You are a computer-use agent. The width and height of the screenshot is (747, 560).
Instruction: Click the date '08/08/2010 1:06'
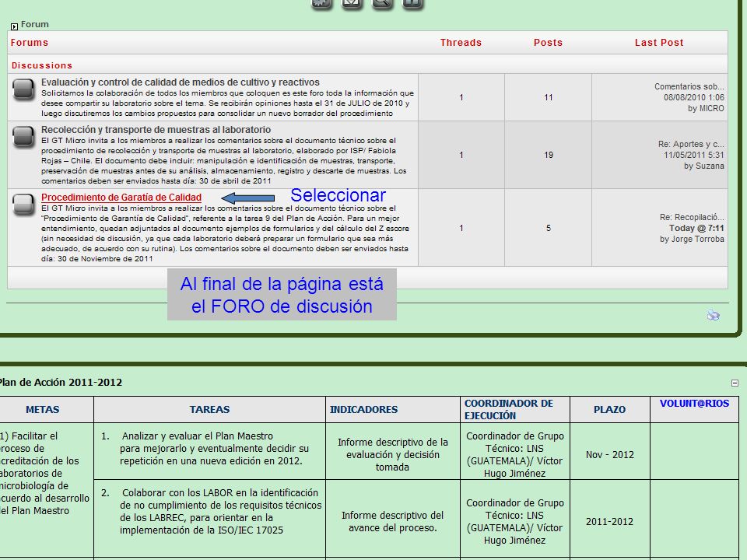pyautogui.click(x=693, y=98)
